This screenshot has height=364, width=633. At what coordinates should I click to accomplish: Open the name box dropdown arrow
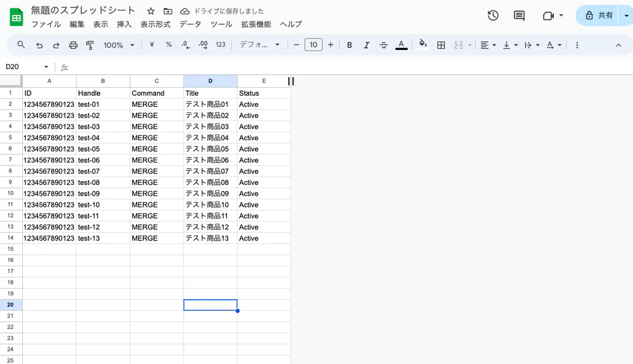(46, 67)
